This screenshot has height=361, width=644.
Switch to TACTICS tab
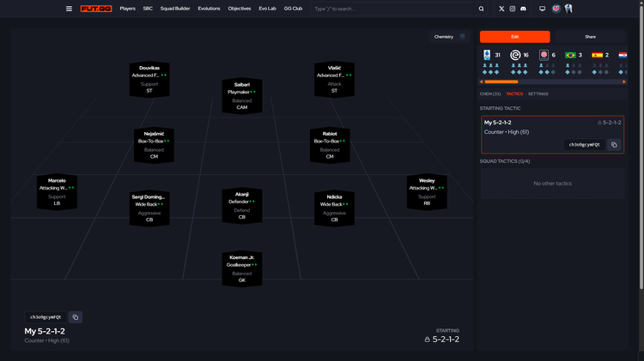[514, 94]
